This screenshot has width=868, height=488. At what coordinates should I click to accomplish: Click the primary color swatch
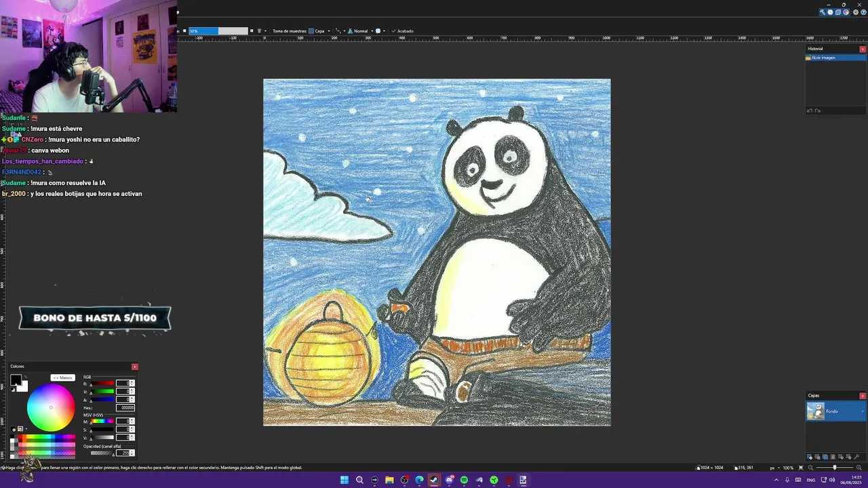(x=16, y=380)
